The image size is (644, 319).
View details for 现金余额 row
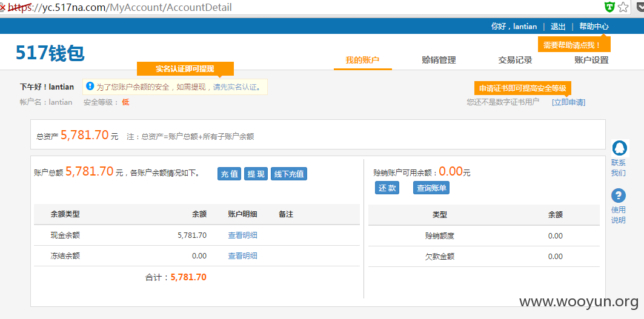coord(243,235)
